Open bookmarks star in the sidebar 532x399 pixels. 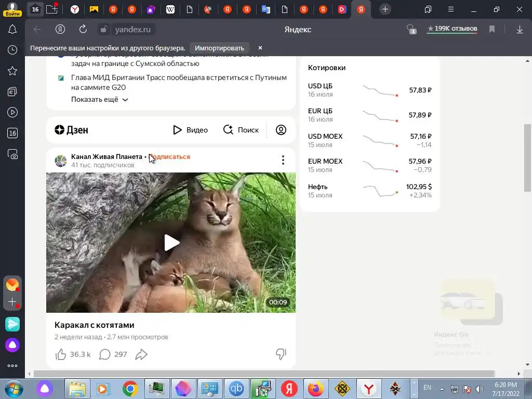click(12, 71)
